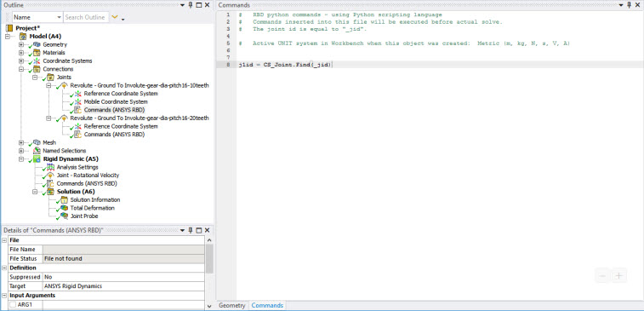Select the Analysis Settings icon
The height and width of the screenshot is (311, 644).
tap(50, 167)
